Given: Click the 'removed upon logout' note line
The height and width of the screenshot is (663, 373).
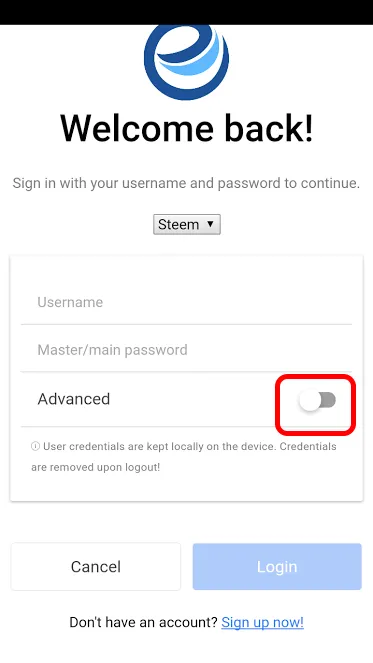Looking at the screenshot, I should [96, 468].
